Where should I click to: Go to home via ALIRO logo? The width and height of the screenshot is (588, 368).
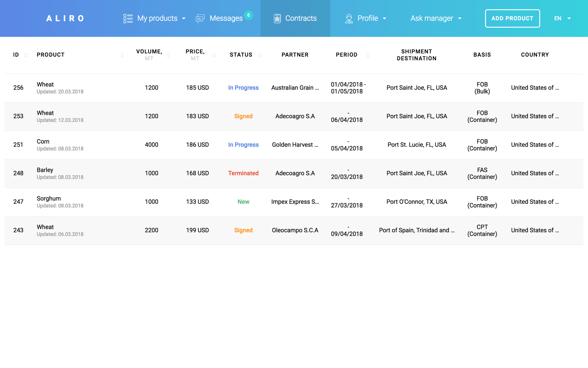click(x=65, y=18)
